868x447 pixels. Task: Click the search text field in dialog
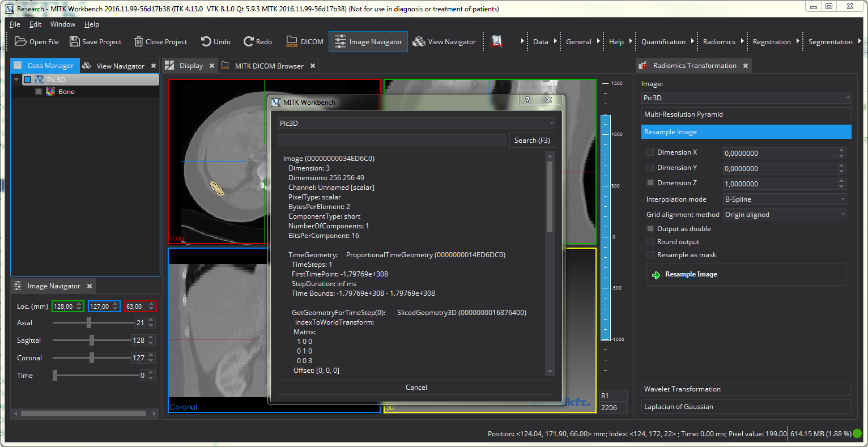click(x=392, y=141)
